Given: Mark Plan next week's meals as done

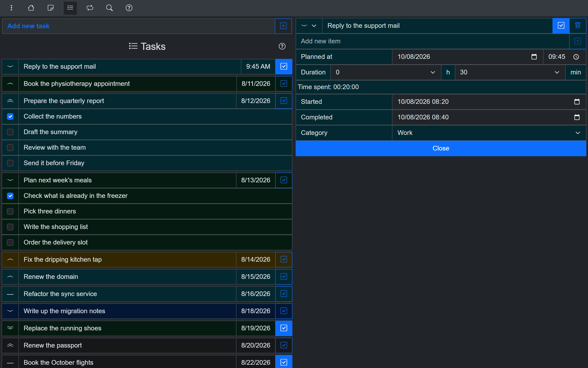Looking at the screenshot, I should (x=284, y=180).
